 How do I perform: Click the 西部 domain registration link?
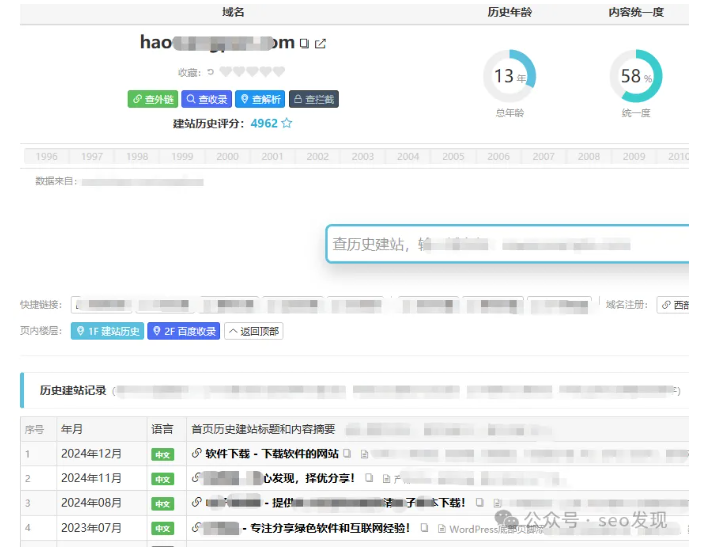coord(673,305)
